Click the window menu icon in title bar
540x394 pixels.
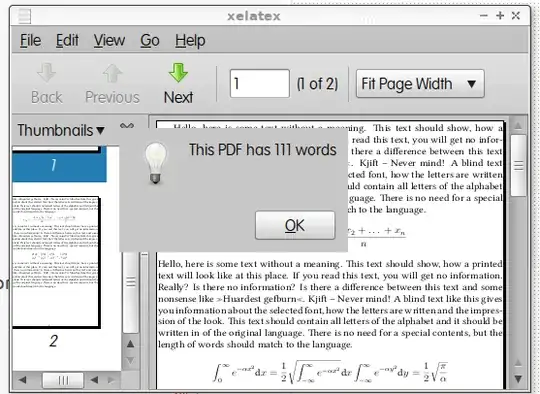pos(24,16)
